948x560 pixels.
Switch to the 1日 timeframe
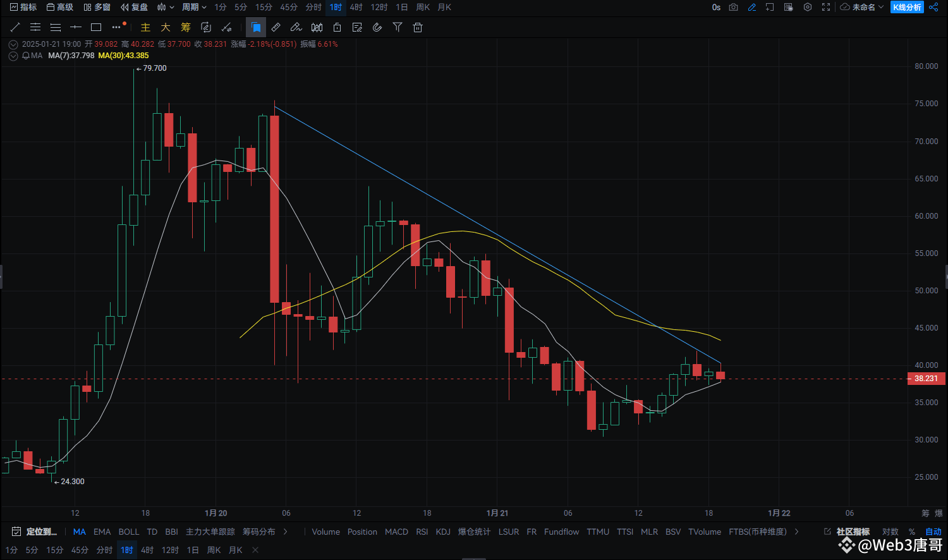coord(401,7)
